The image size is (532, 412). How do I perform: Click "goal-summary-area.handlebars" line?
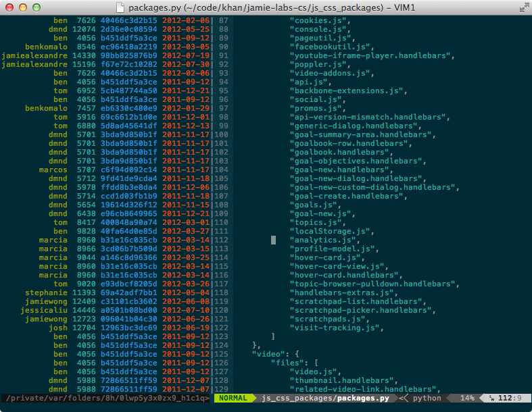363,135
